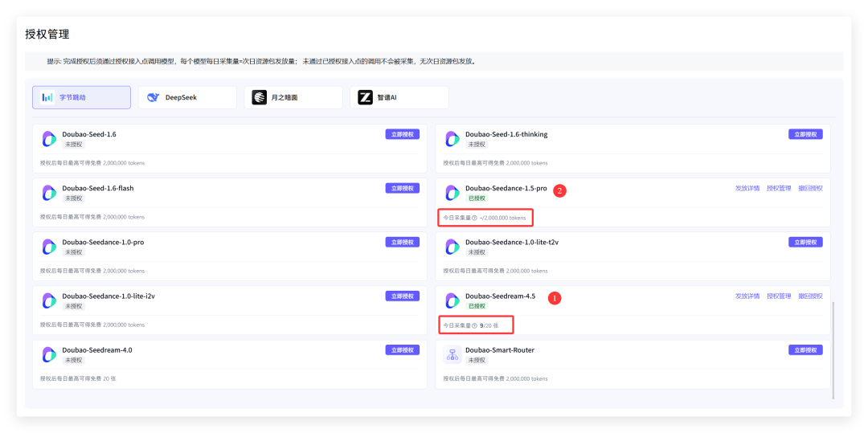Open the 月之暗面 provider tab
This screenshot has width=868, height=433.
point(293,97)
